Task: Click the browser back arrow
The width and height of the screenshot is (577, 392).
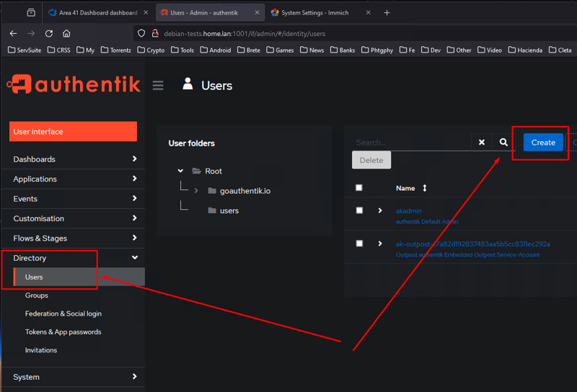Action: click(13, 33)
